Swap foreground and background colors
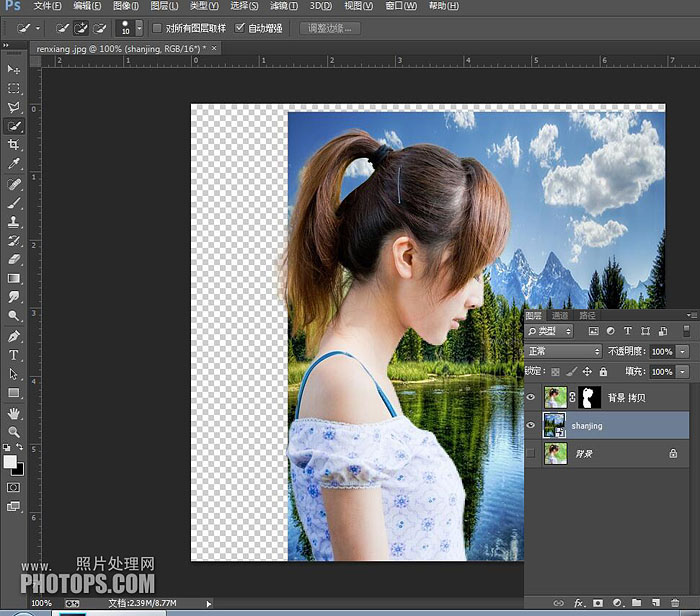 20,447
